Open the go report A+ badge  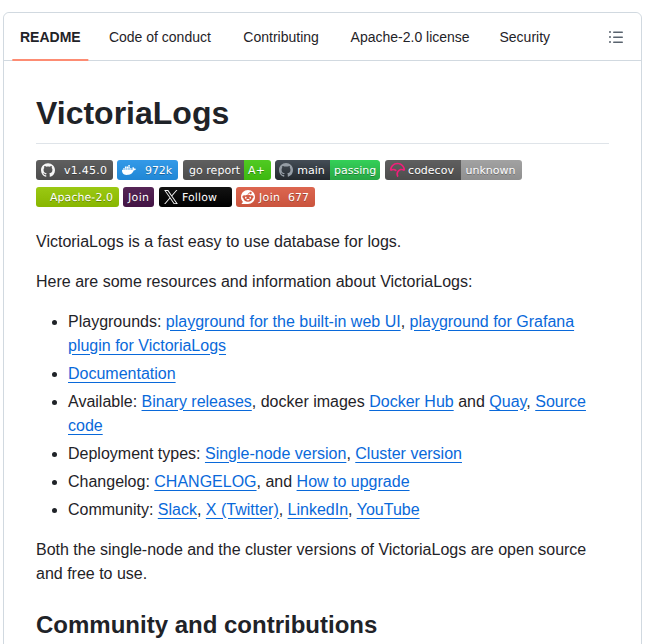coord(227,170)
